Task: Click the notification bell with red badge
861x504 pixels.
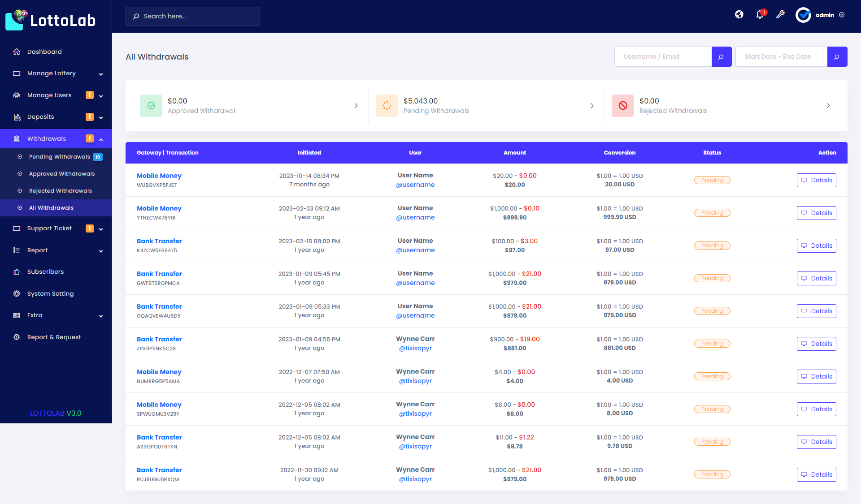Action: [759, 15]
